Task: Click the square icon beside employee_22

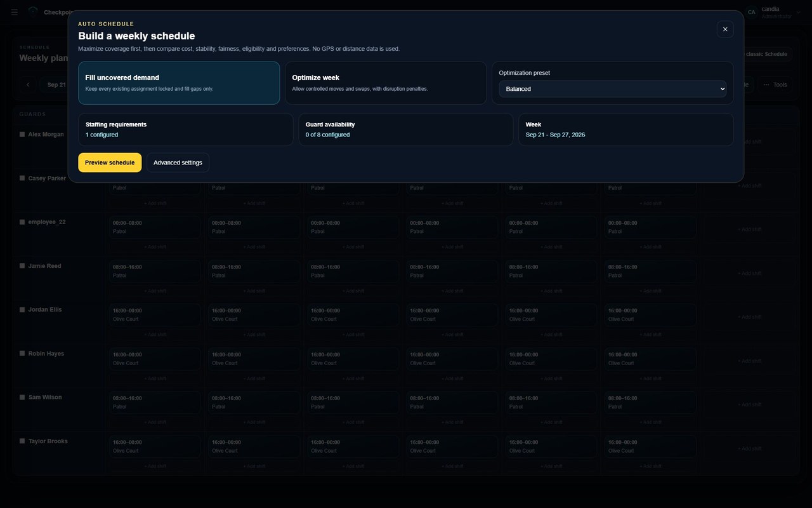Action: tap(22, 222)
